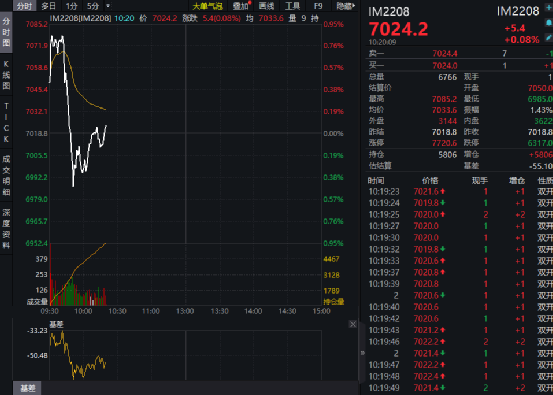Click the 卖一 price 7024.4
Image resolution: width=553 pixels, height=395 pixels.
coord(445,54)
